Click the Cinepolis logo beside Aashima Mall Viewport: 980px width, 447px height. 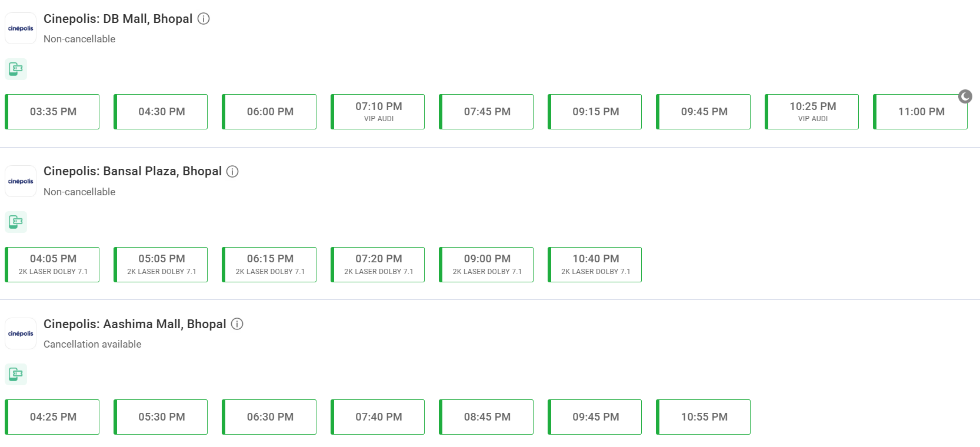point(21,333)
